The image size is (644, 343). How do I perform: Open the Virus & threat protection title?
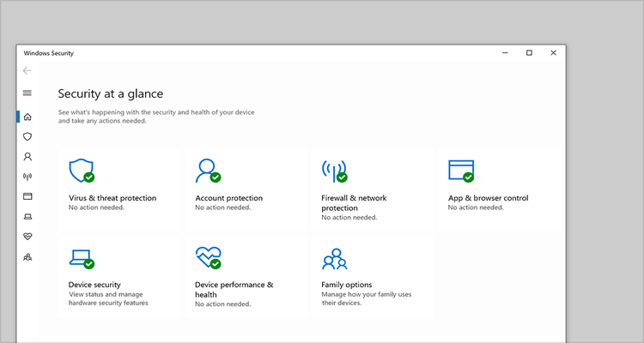coord(112,198)
